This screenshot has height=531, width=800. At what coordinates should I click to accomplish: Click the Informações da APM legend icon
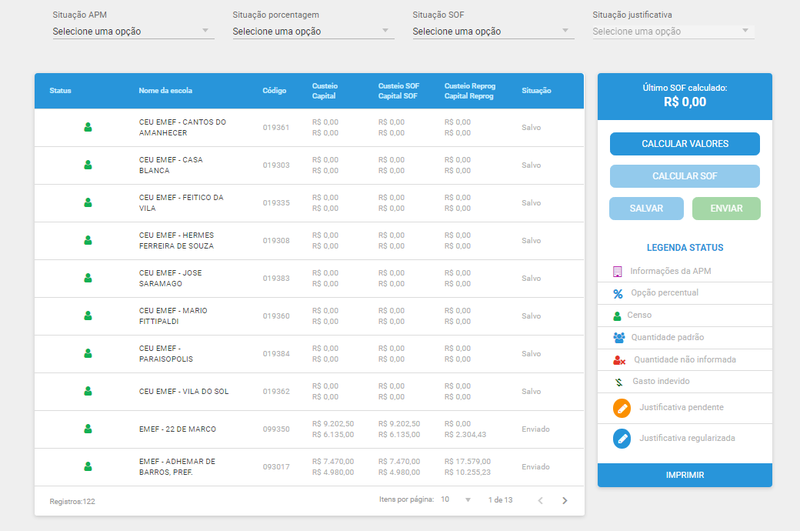pos(617,271)
